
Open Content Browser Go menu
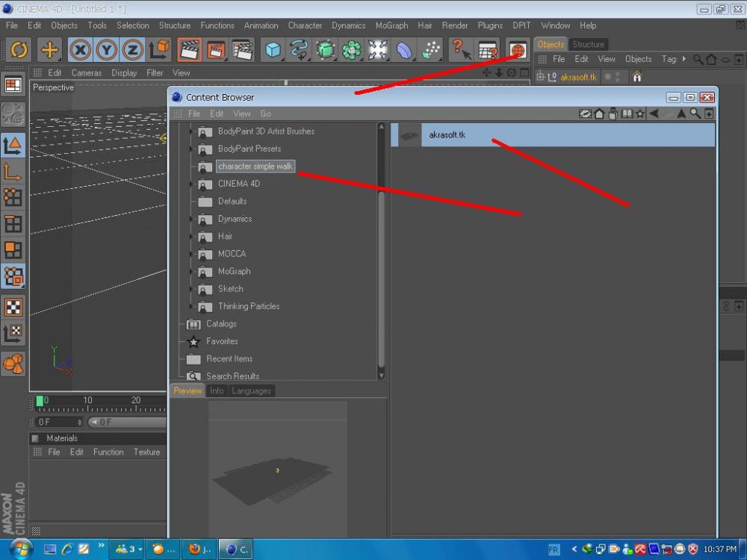point(265,113)
